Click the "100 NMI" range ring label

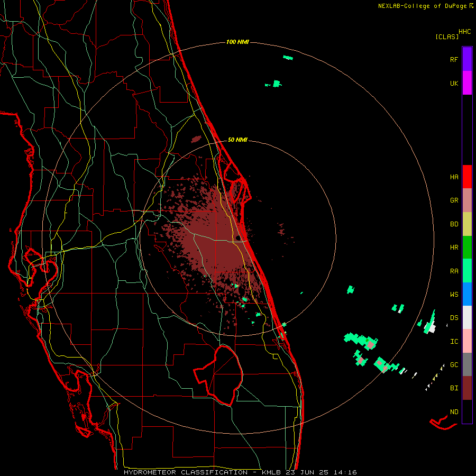click(x=237, y=42)
